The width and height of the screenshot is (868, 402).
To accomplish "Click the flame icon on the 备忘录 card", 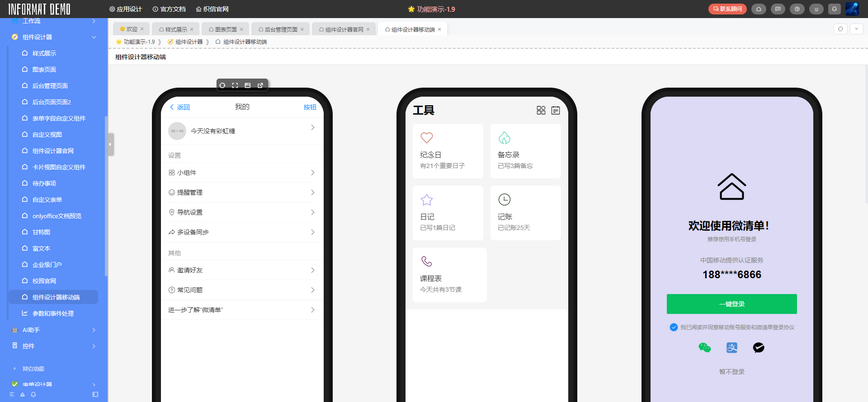I will [505, 138].
